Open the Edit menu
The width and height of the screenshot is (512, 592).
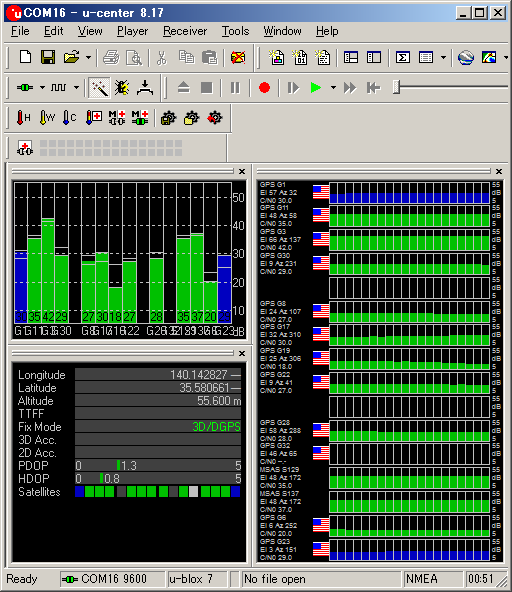tap(54, 31)
